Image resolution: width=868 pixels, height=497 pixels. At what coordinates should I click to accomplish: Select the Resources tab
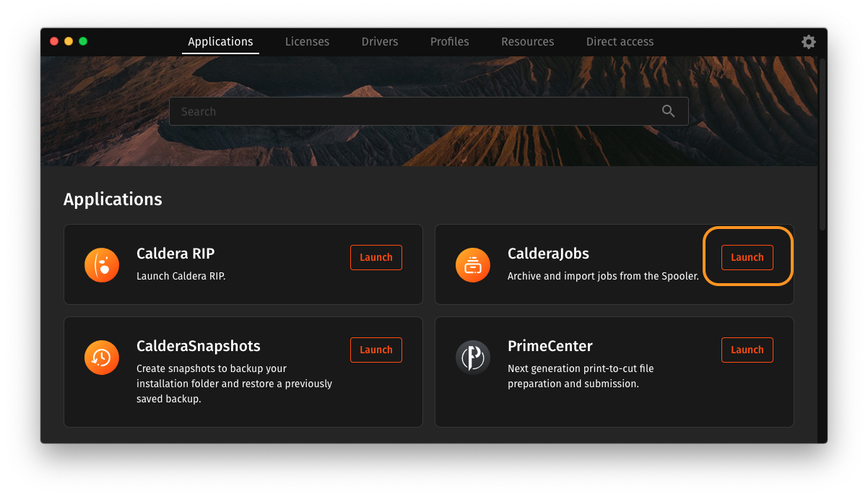click(x=527, y=42)
